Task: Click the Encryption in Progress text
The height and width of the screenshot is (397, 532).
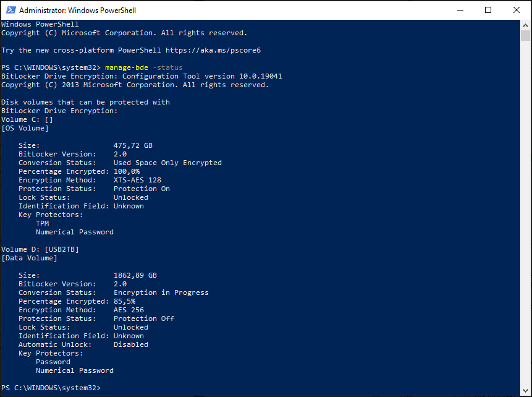Action: tap(161, 292)
